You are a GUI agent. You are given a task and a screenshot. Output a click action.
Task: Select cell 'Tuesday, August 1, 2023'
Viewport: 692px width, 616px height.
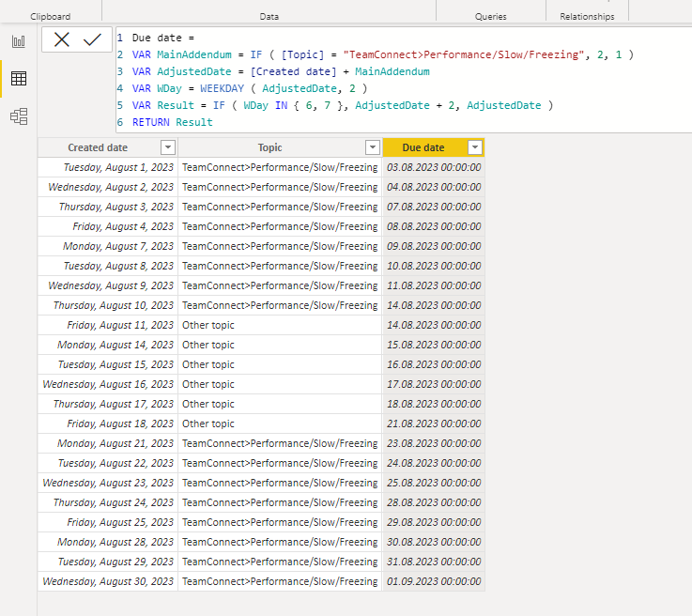[x=108, y=167]
